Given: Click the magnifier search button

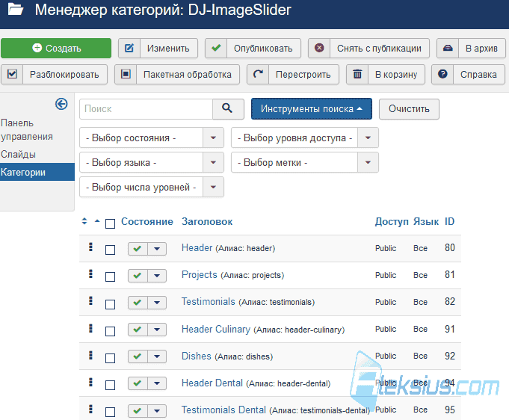Looking at the screenshot, I should coord(228,108).
